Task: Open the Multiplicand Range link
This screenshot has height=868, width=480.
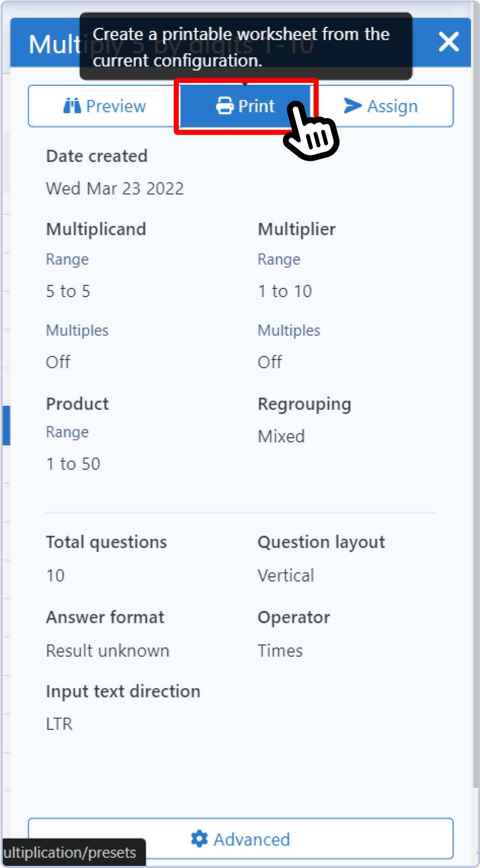Action: click(x=67, y=260)
